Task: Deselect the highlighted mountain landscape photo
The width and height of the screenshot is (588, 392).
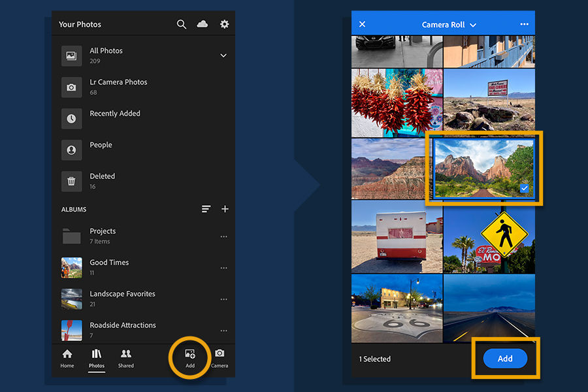Action: (x=483, y=169)
